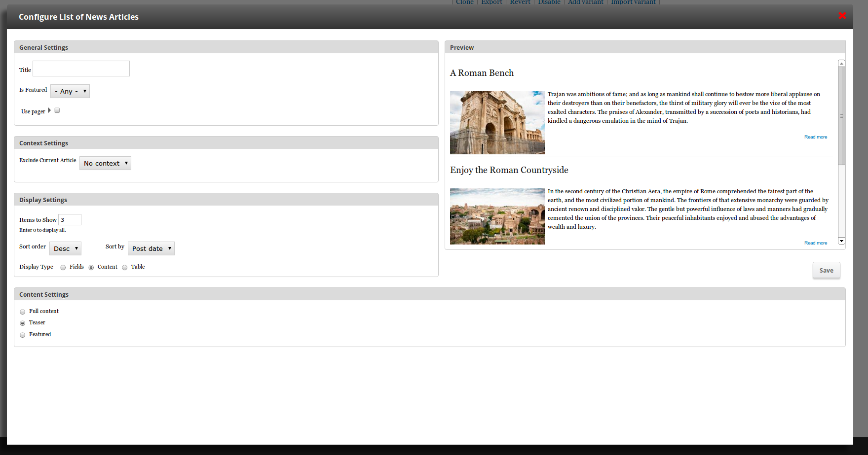Viewport: 868px width, 455px height.
Task: Click the Enjoy the Roman Countryside heading
Action: pyautogui.click(x=509, y=170)
